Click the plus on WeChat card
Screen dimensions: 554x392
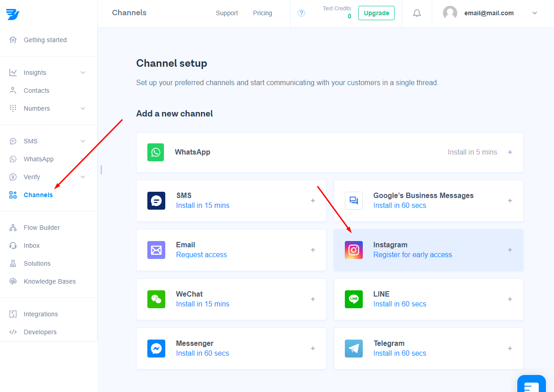click(x=313, y=299)
